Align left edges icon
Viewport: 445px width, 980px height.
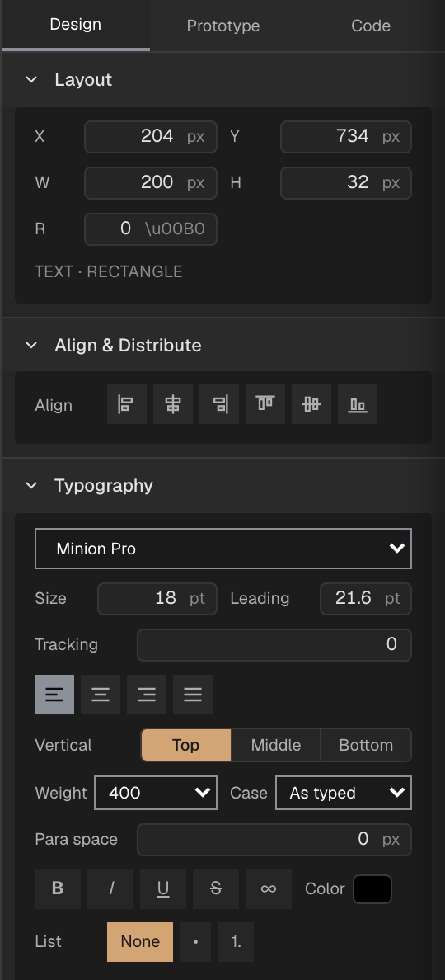tap(127, 404)
